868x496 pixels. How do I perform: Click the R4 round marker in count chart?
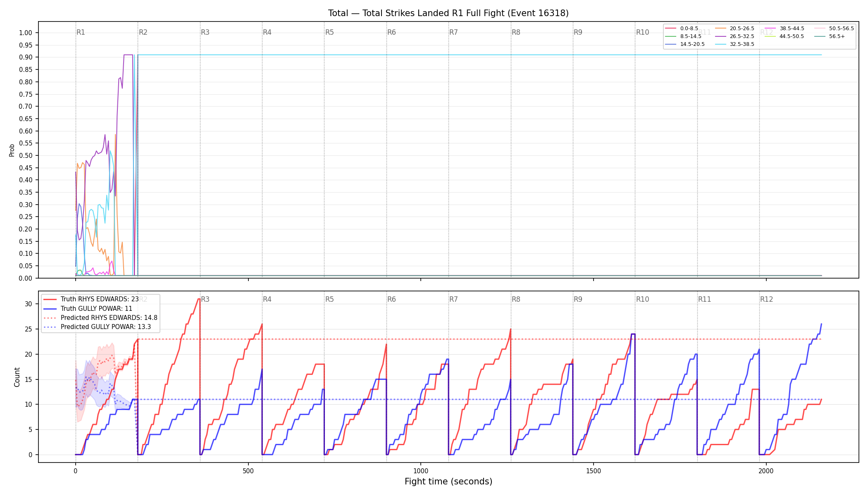267,299
